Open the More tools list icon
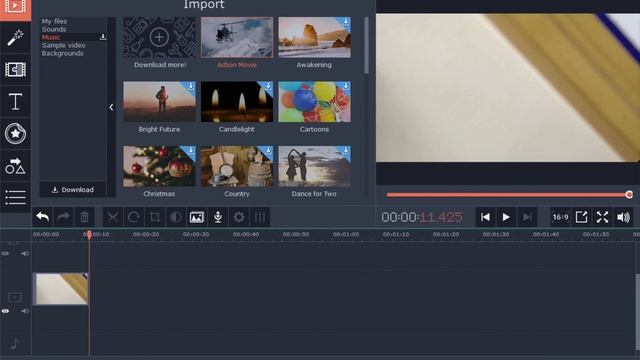 click(15, 198)
